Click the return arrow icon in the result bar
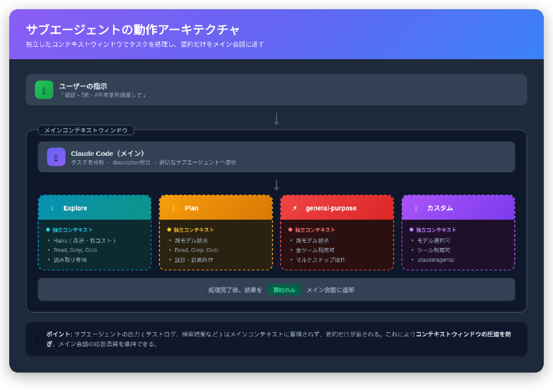 coord(201,289)
